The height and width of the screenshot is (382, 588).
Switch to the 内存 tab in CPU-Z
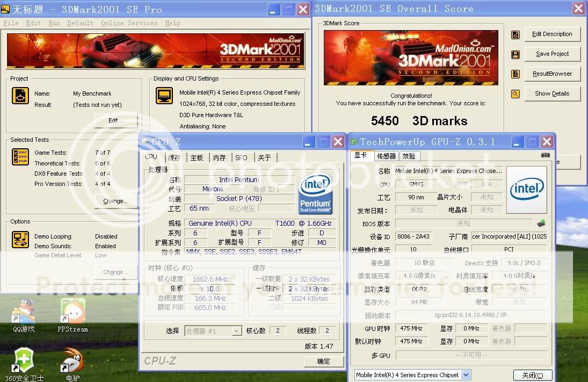[220, 157]
